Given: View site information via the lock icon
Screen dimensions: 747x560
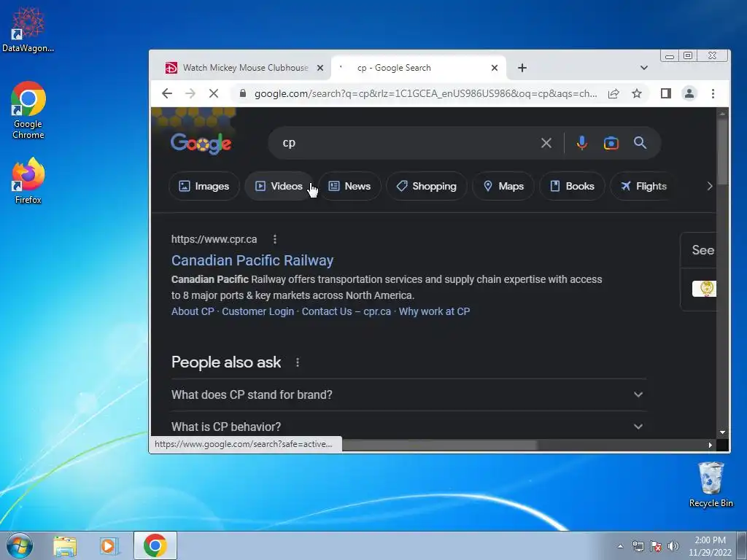Looking at the screenshot, I should coord(242,93).
